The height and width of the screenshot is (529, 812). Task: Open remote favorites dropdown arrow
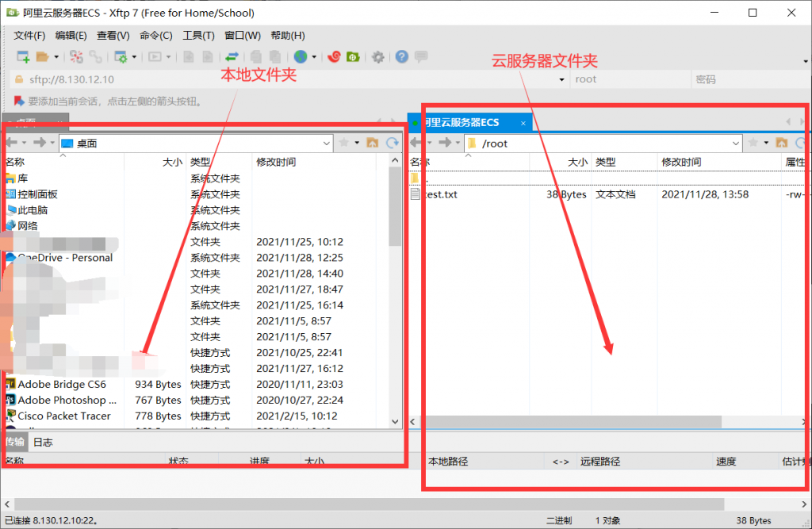[x=767, y=143]
